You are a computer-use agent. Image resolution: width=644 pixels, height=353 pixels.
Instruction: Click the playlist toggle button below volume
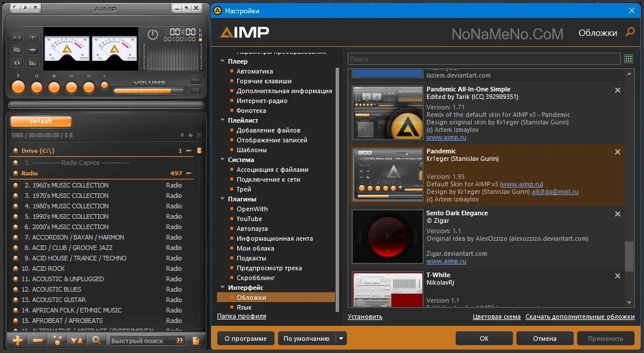pyautogui.click(x=196, y=90)
